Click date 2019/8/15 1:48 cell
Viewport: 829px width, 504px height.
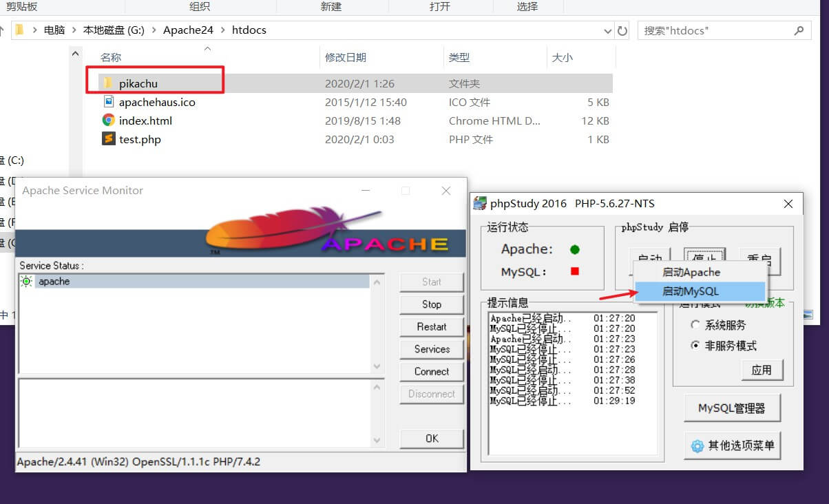pyautogui.click(x=362, y=120)
